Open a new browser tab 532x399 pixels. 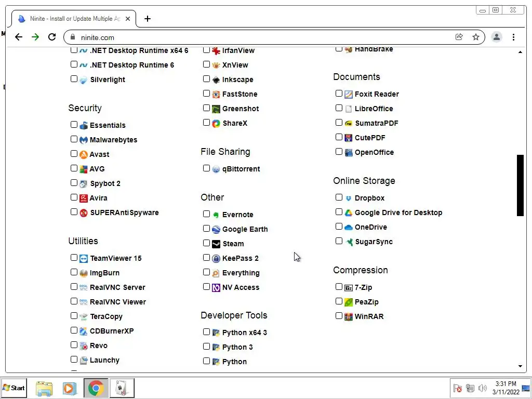click(147, 19)
